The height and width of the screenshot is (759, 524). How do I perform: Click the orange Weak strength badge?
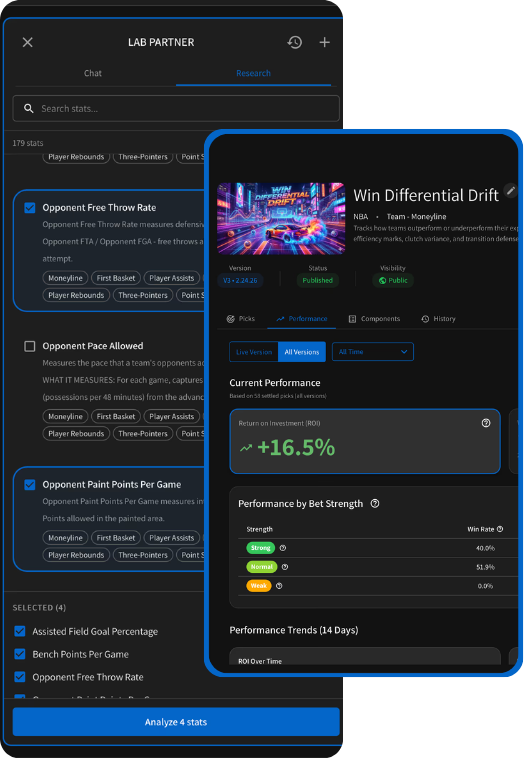(259, 586)
